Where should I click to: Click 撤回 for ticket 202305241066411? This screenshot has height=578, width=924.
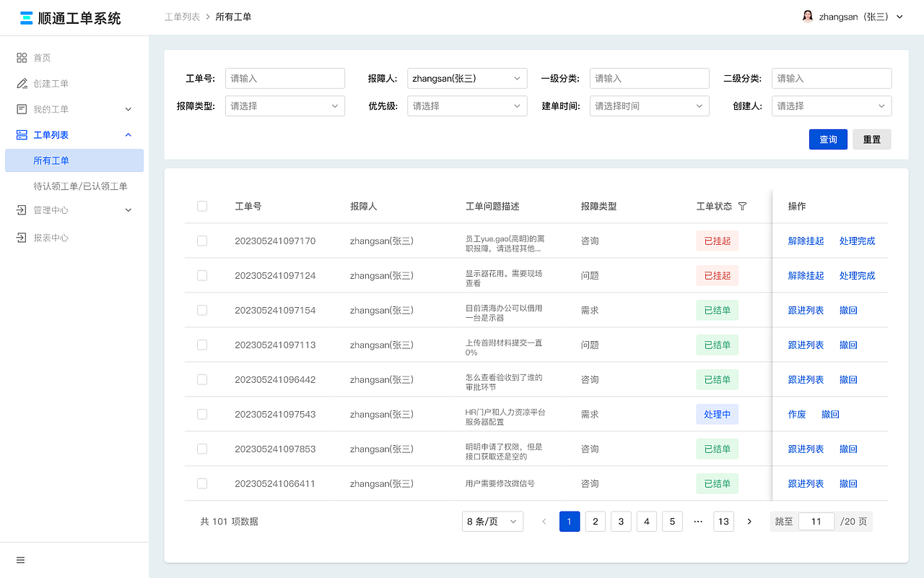click(848, 484)
